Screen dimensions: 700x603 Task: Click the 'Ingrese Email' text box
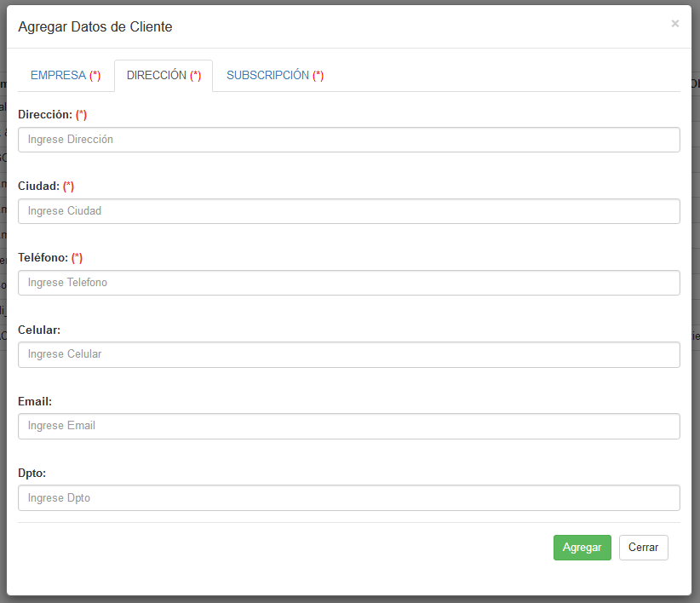point(348,426)
